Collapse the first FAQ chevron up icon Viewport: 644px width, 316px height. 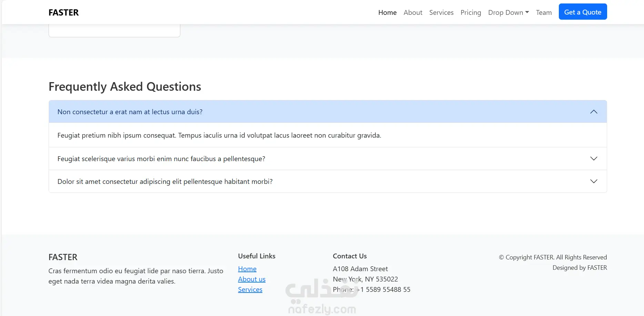(593, 112)
